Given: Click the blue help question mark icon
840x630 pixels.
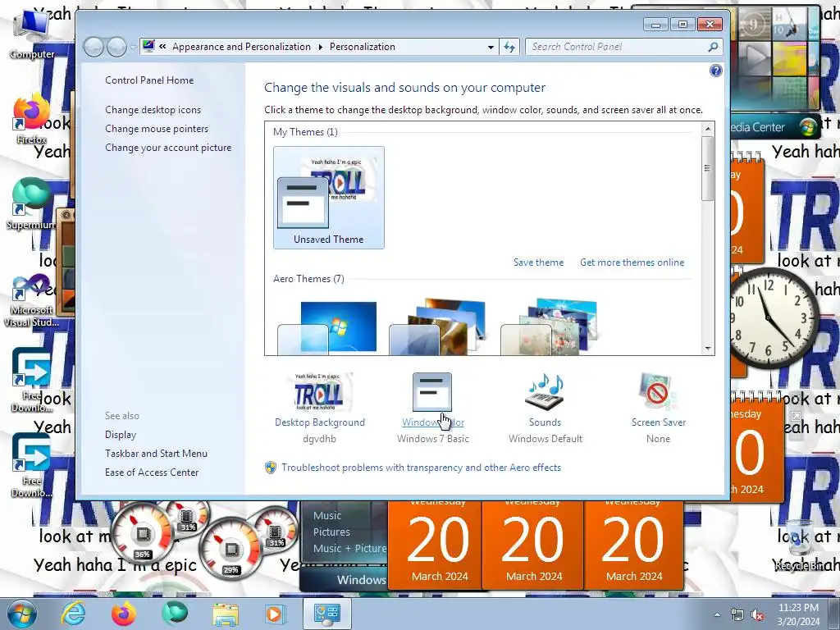Looking at the screenshot, I should coord(715,71).
